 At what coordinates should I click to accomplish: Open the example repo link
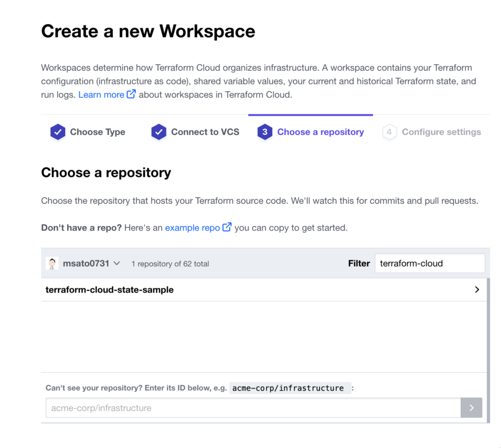[x=193, y=228]
